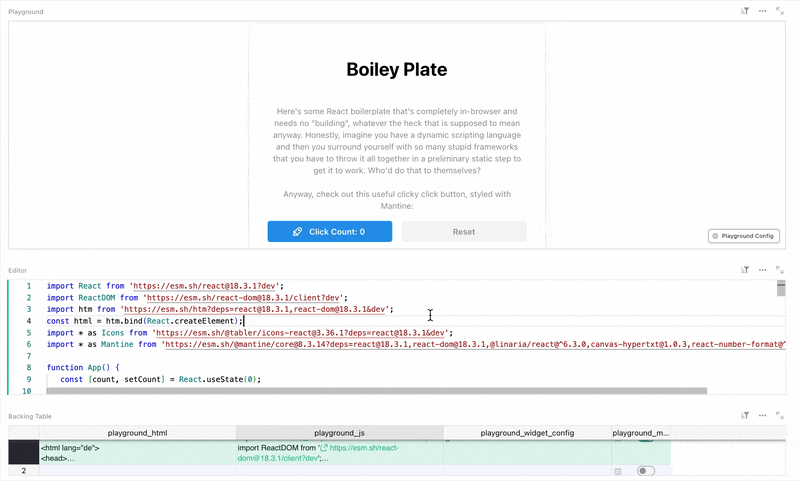This screenshot has width=800, height=481.
Task: Open the Playground panel three-dots menu
Action: [x=762, y=11]
